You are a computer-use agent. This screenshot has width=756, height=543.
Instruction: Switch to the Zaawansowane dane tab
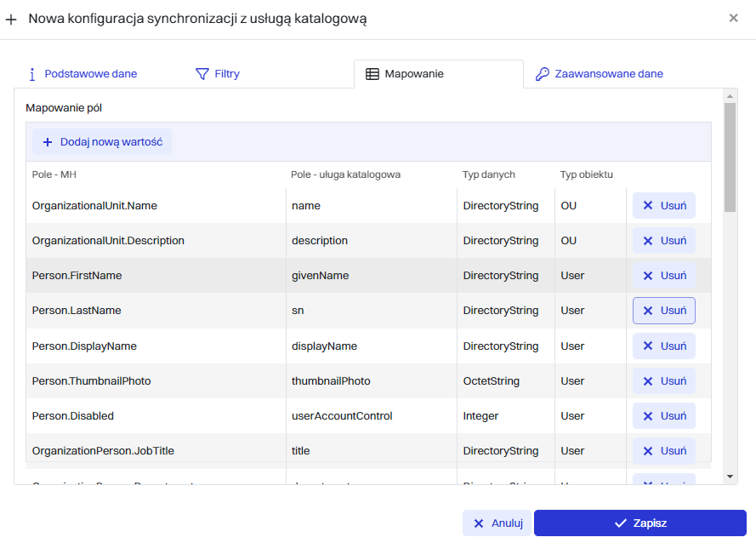tap(608, 74)
